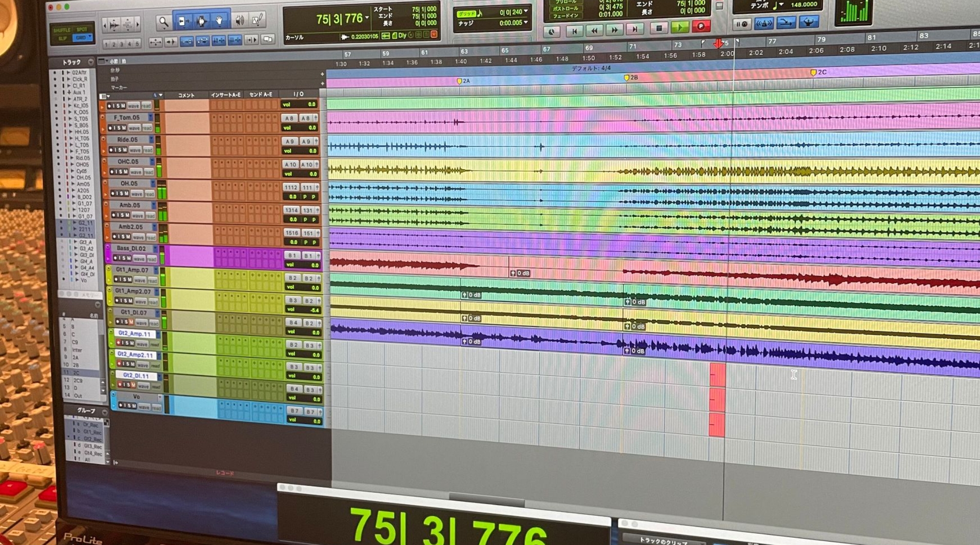Record-enable the Gt2_Amp.11 track
The image size is (980, 545).
[x=118, y=343]
